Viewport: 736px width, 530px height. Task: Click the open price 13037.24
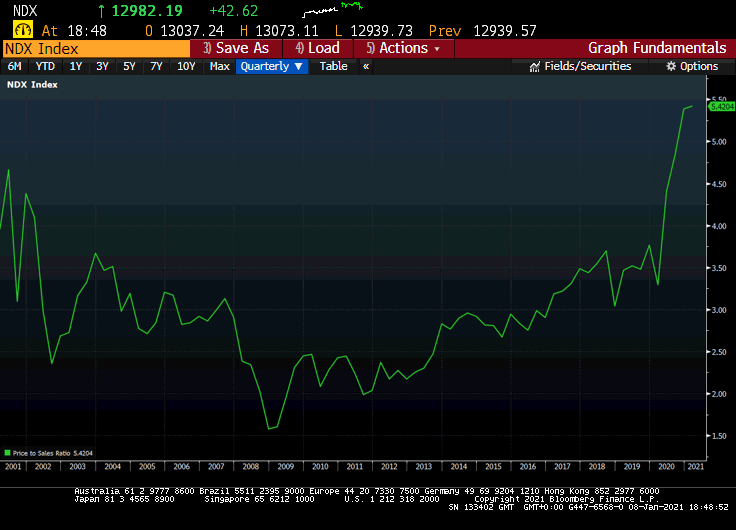click(192, 31)
